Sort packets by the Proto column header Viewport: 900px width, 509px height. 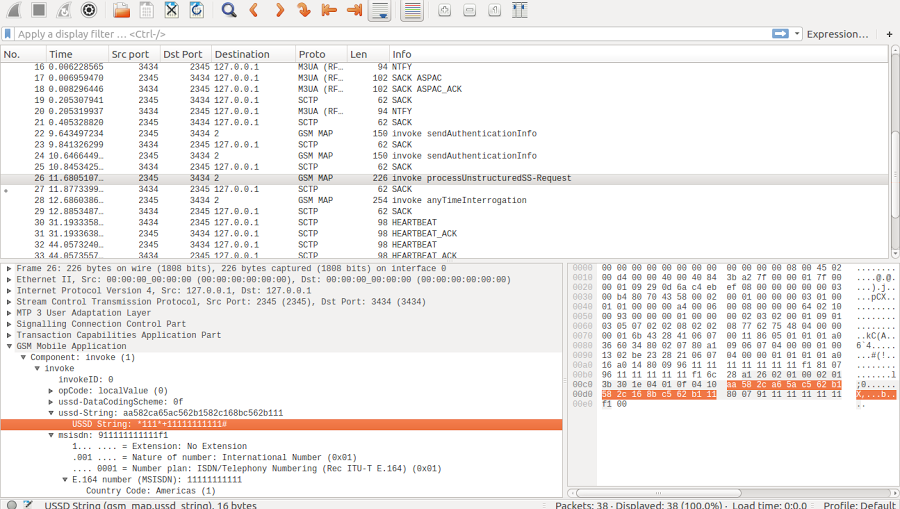coord(312,54)
